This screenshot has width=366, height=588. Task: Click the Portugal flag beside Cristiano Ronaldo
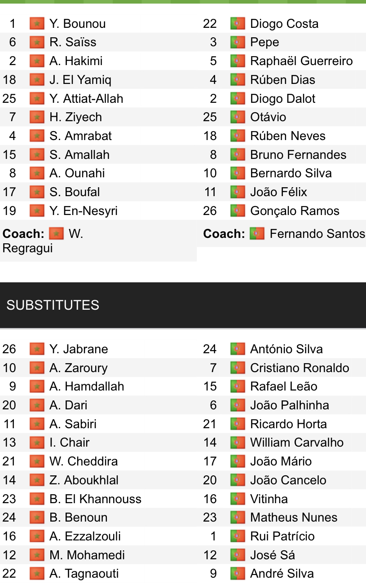coord(238,368)
